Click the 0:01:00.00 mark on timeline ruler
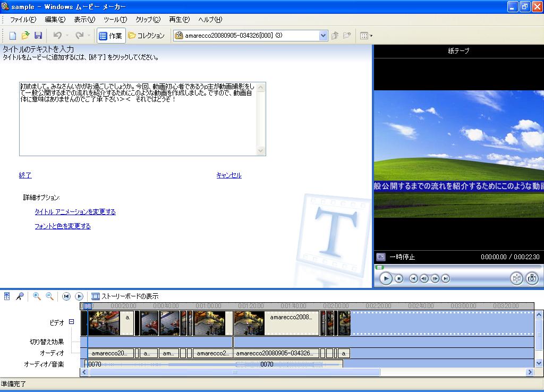This screenshot has height=392, width=544. pyautogui.click(x=208, y=306)
